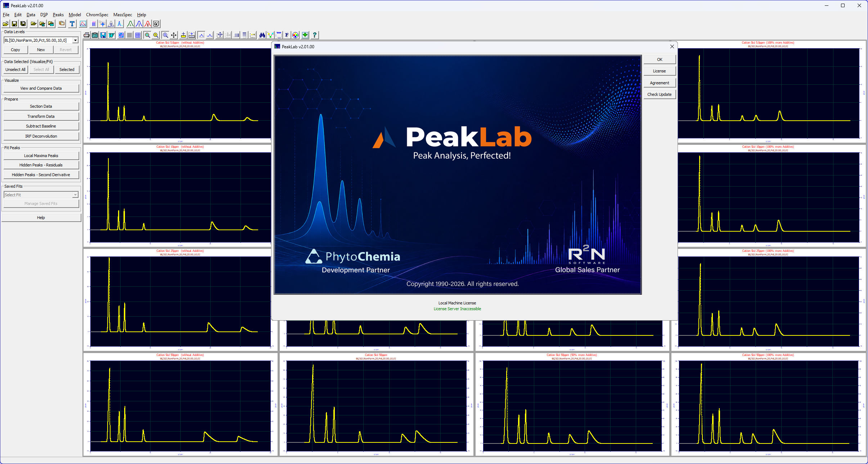
Task: Click the License button in the dialog
Action: (x=660, y=71)
